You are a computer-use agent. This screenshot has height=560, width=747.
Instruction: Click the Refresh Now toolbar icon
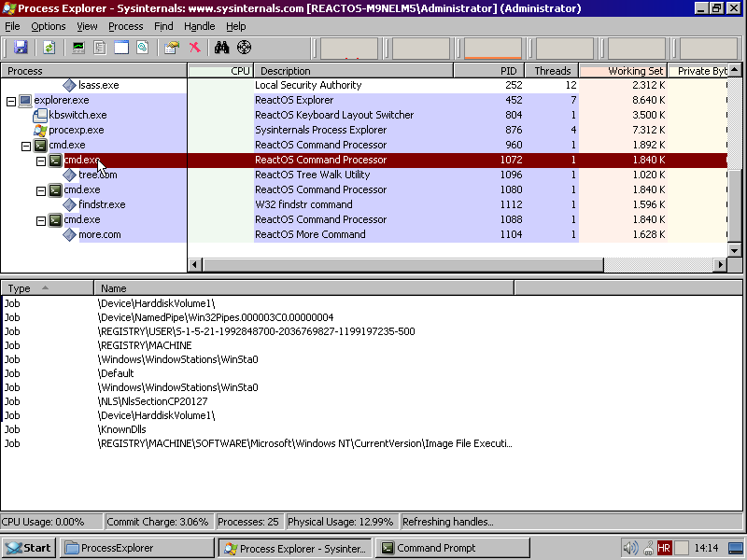[x=49, y=48]
